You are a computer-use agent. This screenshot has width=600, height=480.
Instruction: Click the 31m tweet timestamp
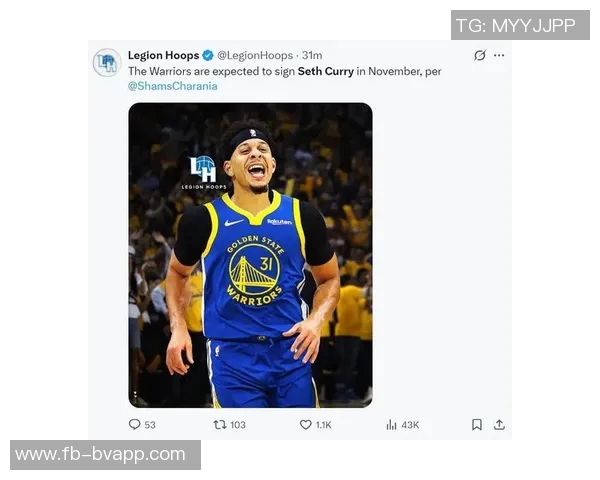click(313, 56)
